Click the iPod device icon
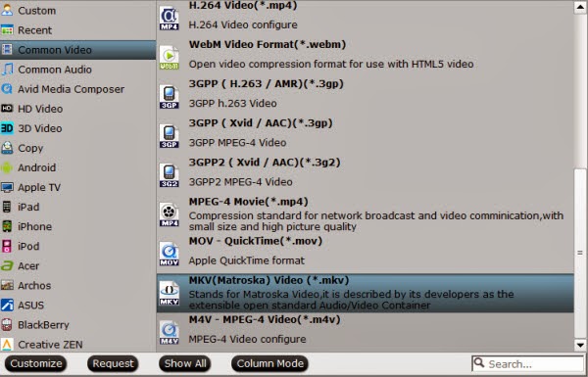588x377 pixels. 7,246
